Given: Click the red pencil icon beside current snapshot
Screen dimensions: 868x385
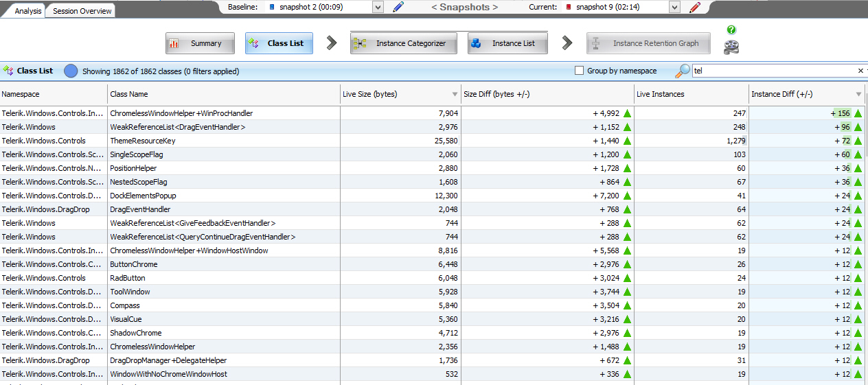Looking at the screenshot, I should [x=695, y=8].
